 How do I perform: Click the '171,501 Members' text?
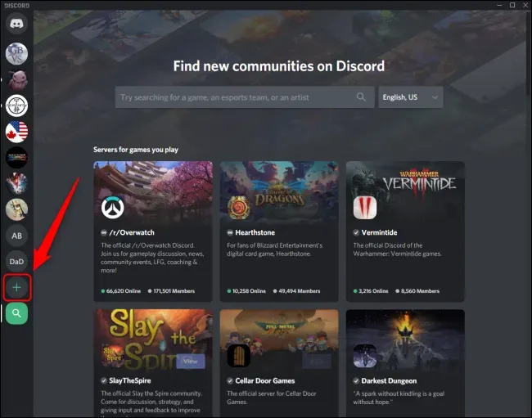point(174,291)
